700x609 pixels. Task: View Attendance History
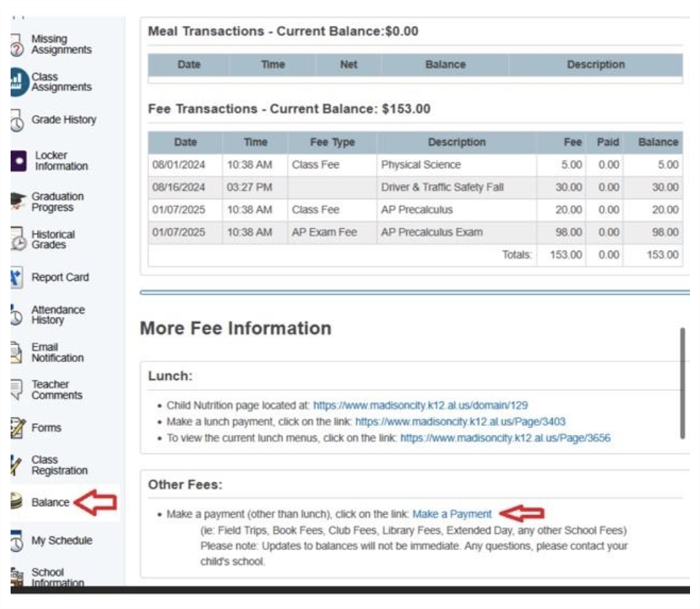(58, 315)
